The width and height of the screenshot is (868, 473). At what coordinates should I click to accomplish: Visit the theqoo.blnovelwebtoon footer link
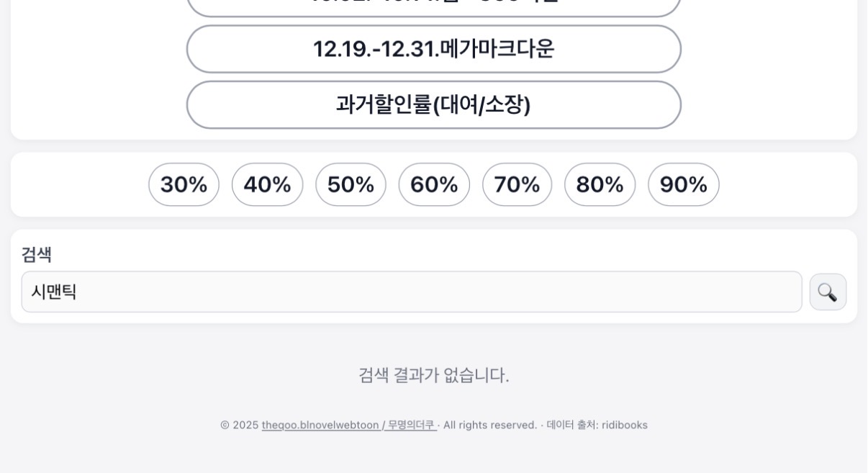pos(320,425)
